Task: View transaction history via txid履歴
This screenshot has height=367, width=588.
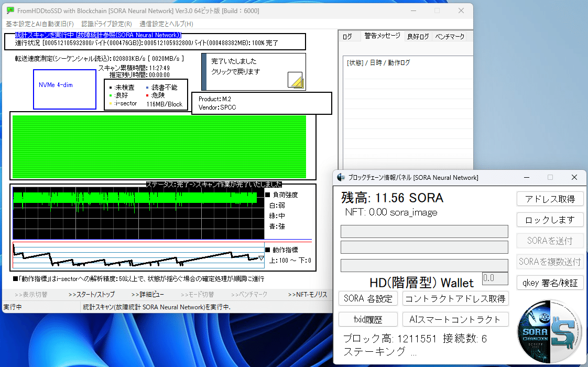Action: (x=368, y=319)
